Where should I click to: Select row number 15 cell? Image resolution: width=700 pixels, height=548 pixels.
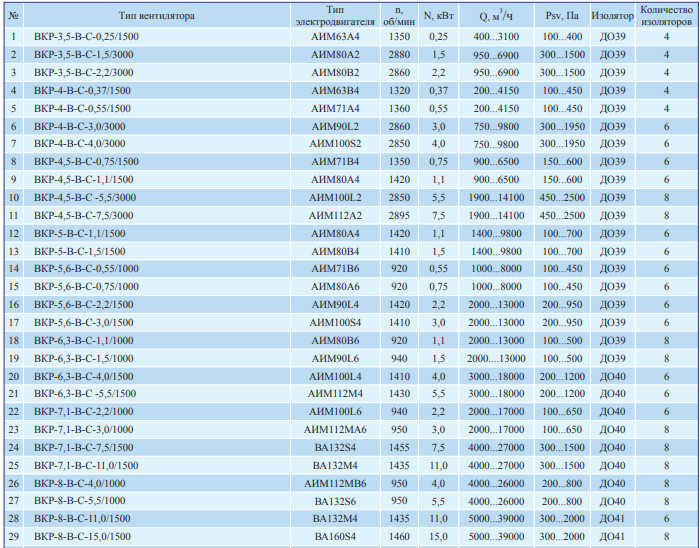coord(14,287)
